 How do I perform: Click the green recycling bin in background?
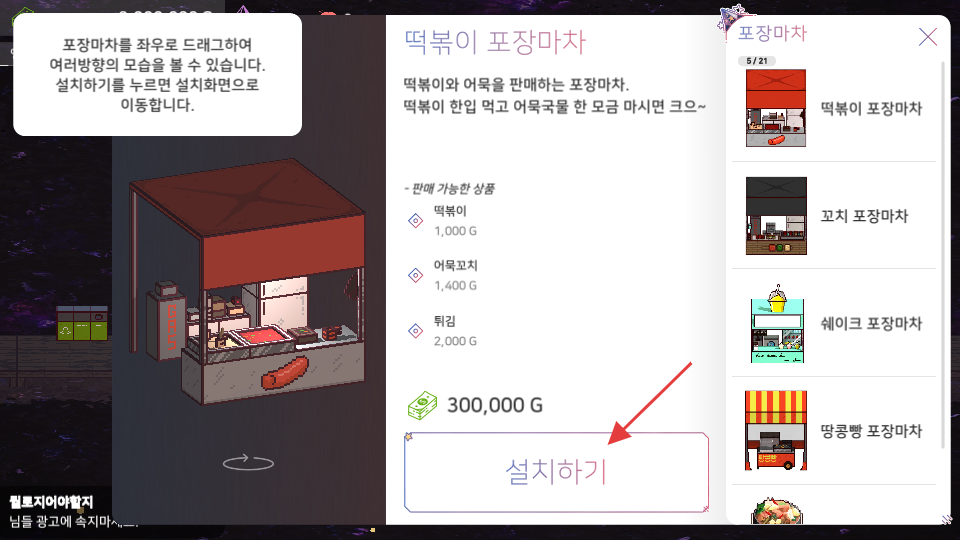[x=82, y=323]
